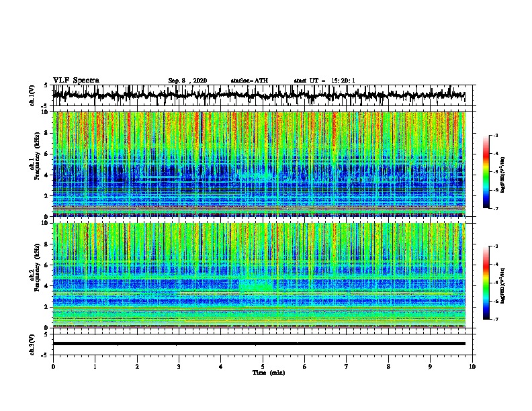The height and width of the screenshot is (411, 532).
Task: Click the ch.1 frequency axis "4" tick label
Action: pyautogui.click(x=46, y=175)
